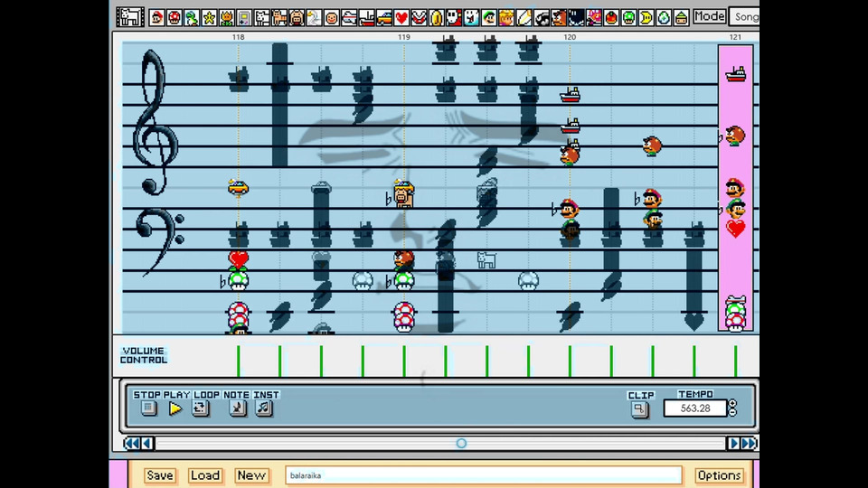Select the Car instrument icon
This screenshot has width=868, height=488.
(x=384, y=18)
